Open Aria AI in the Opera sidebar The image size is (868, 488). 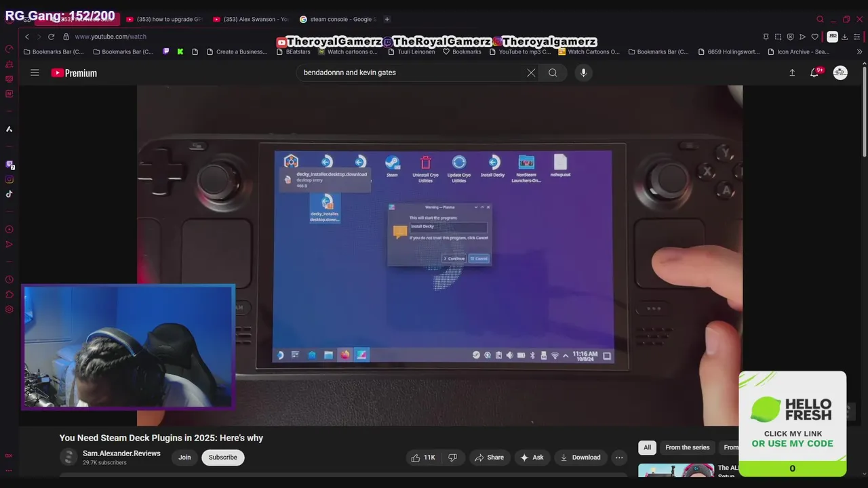pyautogui.click(x=9, y=129)
